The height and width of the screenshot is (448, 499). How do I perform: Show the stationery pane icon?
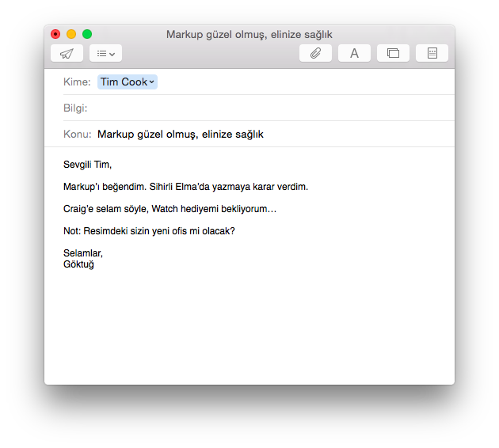coord(432,53)
